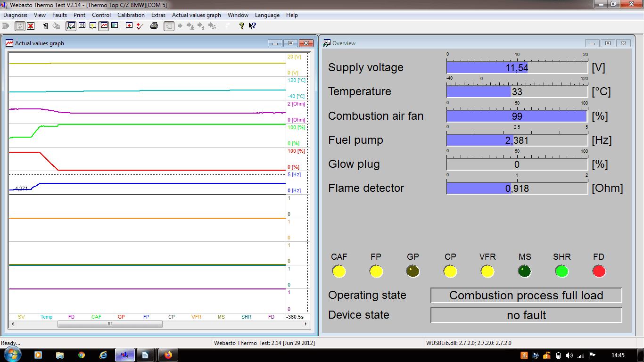Click the graph horizontal scrollbar thumb

(x=110, y=324)
